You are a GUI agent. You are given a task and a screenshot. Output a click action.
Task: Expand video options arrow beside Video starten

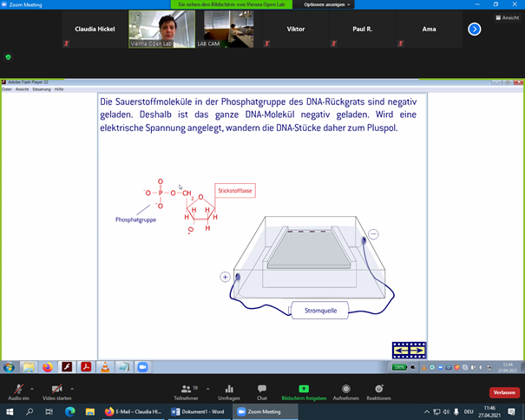coord(73,388)
